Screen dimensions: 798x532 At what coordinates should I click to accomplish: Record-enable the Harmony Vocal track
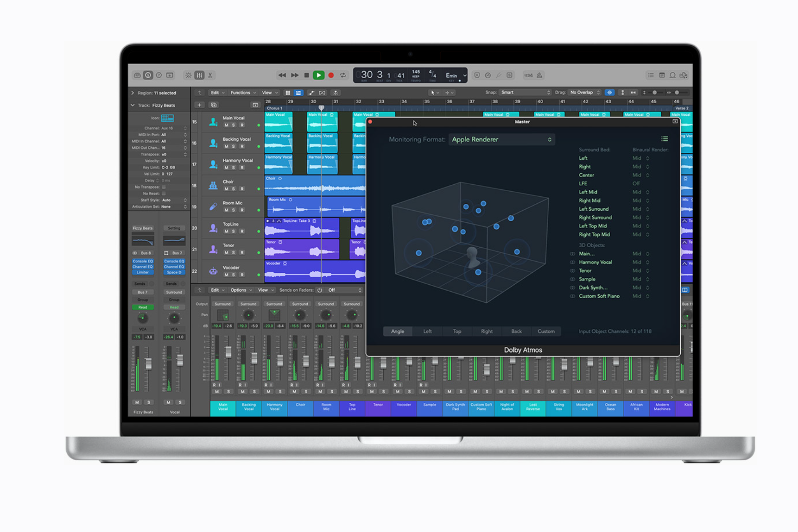(241, 168)
